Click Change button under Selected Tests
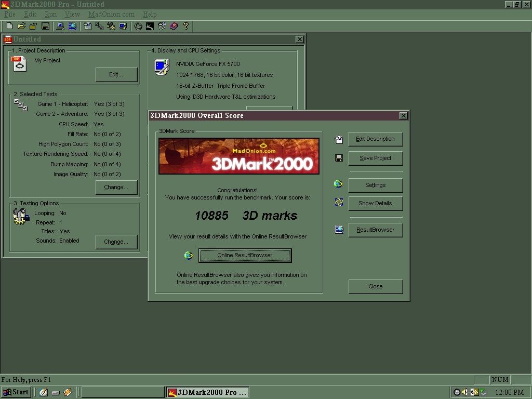 point(116,187)
